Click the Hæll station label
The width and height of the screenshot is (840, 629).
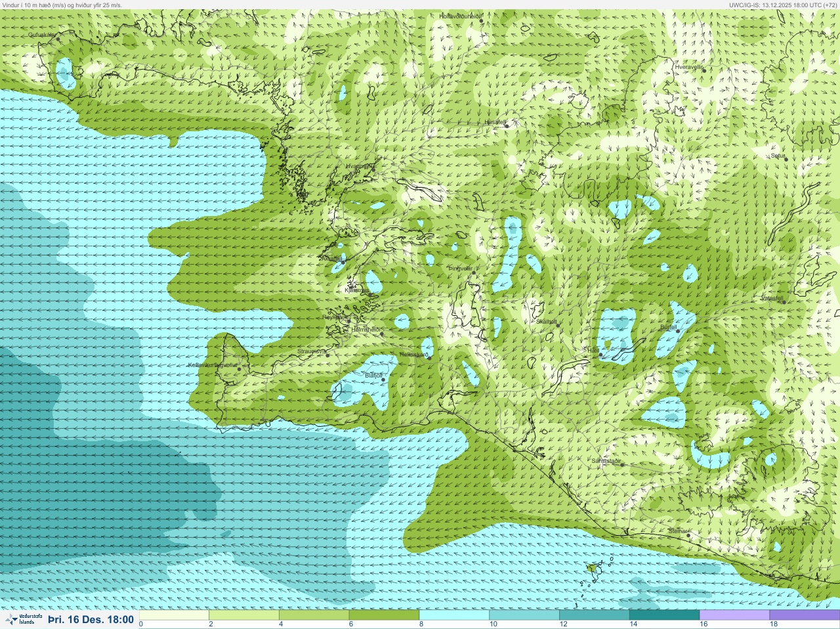click(x=593, y=351)
